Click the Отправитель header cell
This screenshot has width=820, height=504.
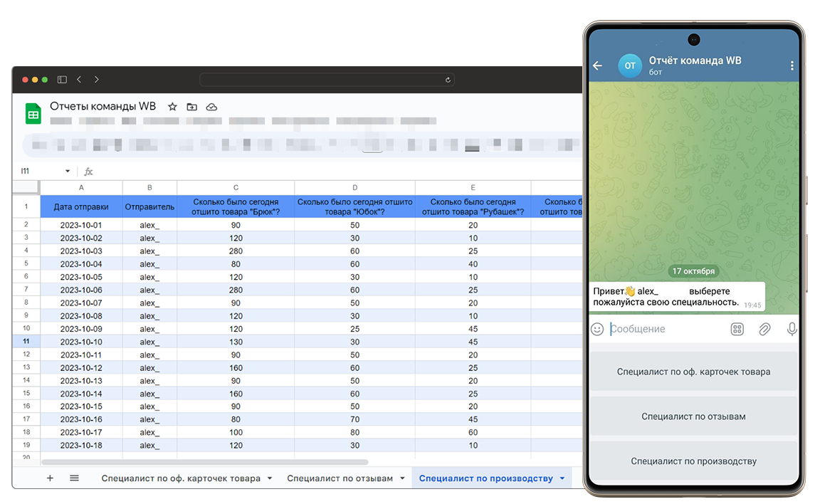pos(149,206)
